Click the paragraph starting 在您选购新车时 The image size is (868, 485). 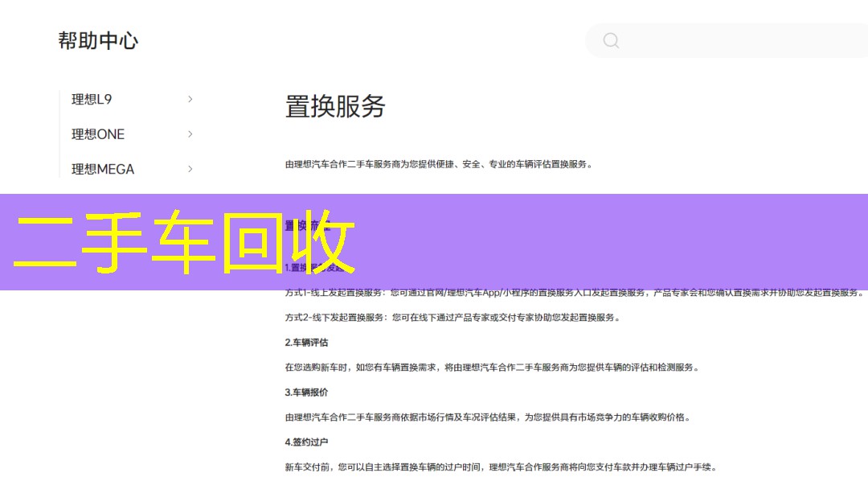pos(492,368)
